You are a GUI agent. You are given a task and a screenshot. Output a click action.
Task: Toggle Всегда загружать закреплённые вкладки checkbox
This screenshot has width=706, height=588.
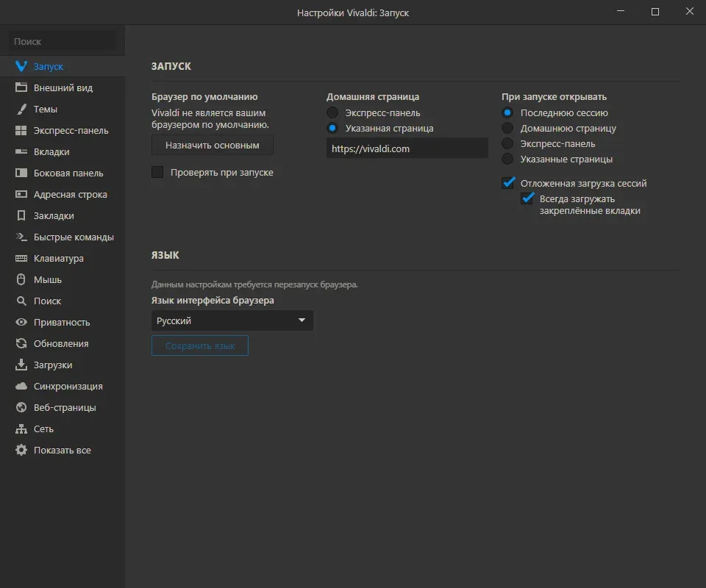click(x=527, y=198)
